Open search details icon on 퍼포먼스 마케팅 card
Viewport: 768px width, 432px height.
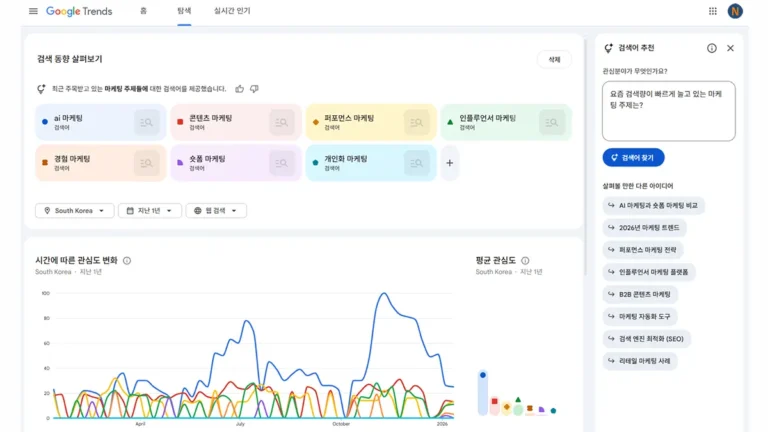pos(417,122)
